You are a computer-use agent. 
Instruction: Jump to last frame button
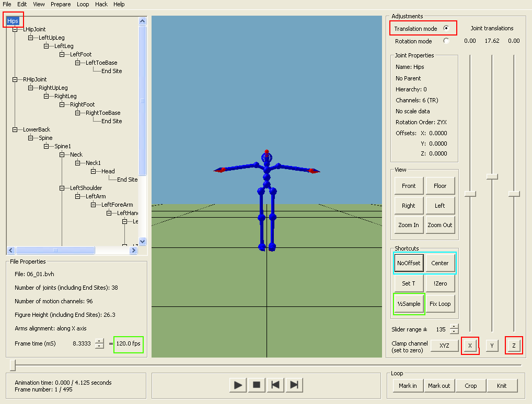(x=294, y=385)
